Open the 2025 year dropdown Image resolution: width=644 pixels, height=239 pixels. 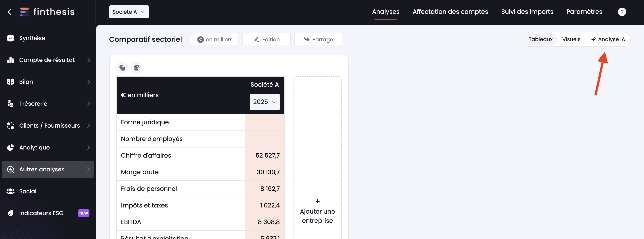[265, 102]
